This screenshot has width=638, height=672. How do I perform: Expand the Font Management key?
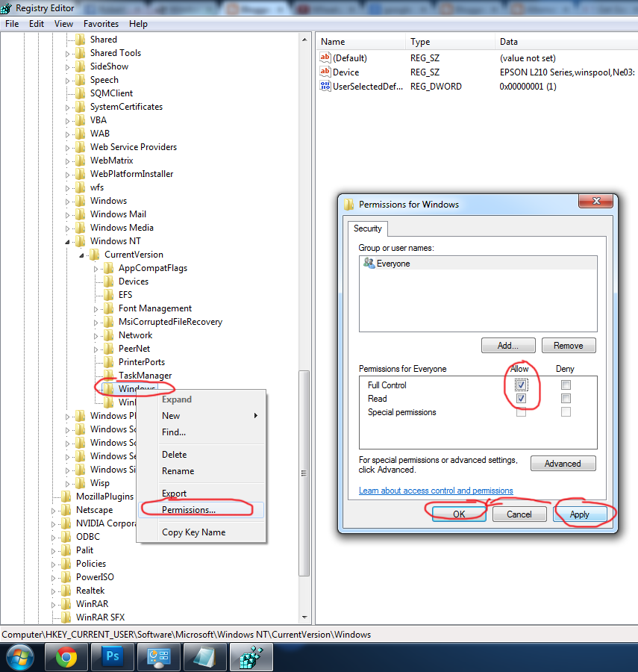(96, 309)
